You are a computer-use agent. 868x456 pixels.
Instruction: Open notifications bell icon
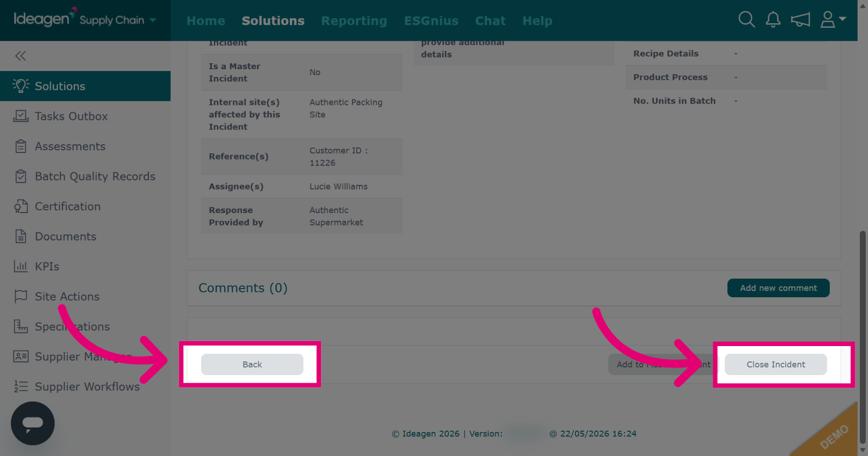[x=773, y=19]
